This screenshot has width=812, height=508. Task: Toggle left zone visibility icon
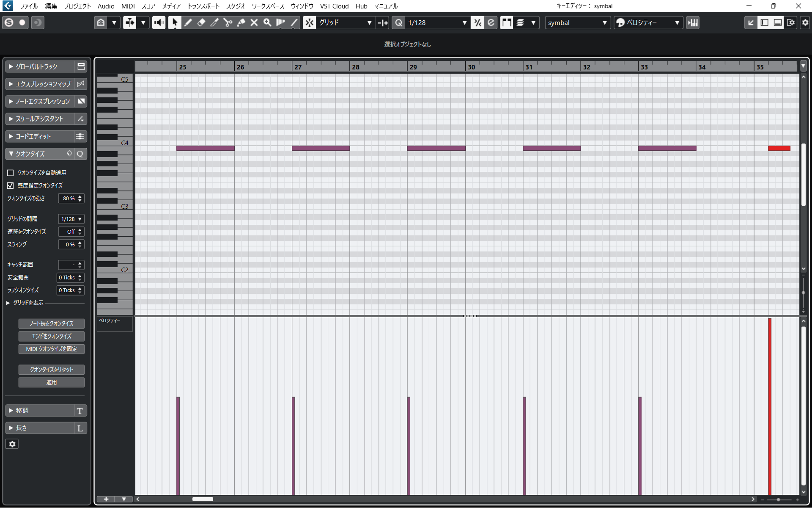click(764, 23)
